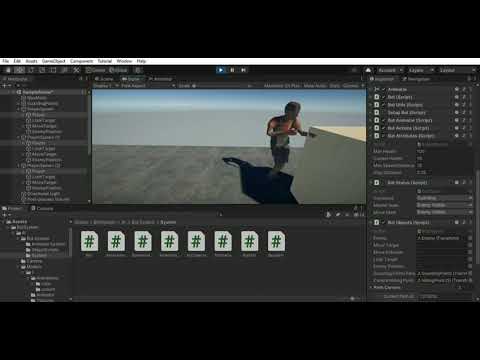The height and width of the screenshot is (360, 480).
Task: Open Unity cloud services icon
Action: 368,70
